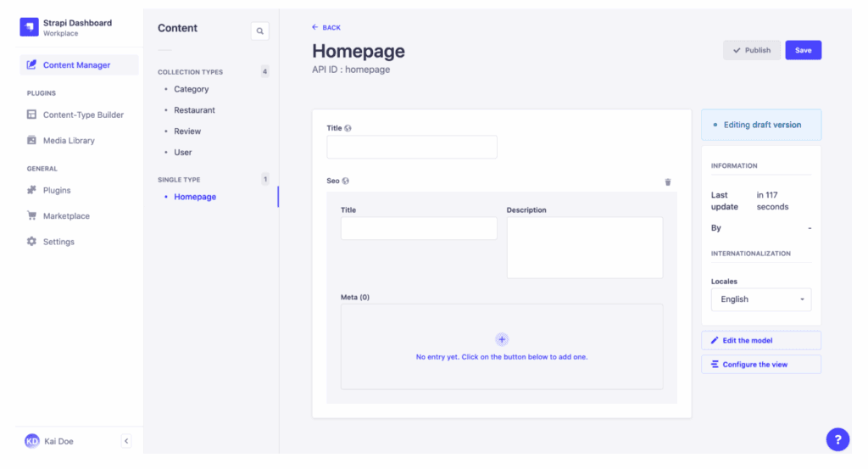868x469 pixels.
Task: Open the Media Library
Action: point(69,141)
